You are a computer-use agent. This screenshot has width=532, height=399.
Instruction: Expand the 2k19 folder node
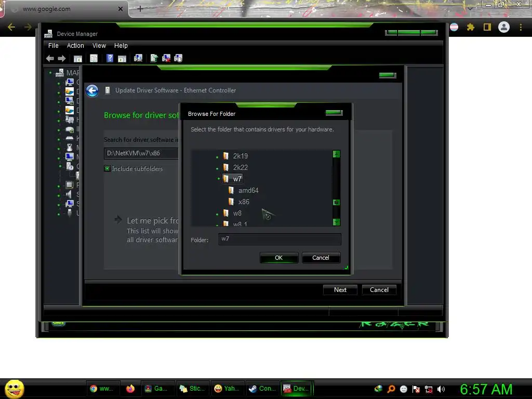point(217,157)
